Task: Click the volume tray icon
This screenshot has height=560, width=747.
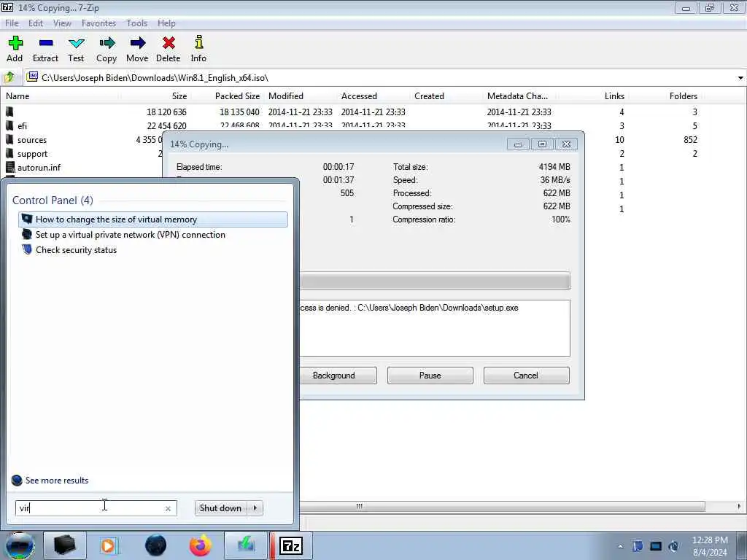Action: coord(673,546)
